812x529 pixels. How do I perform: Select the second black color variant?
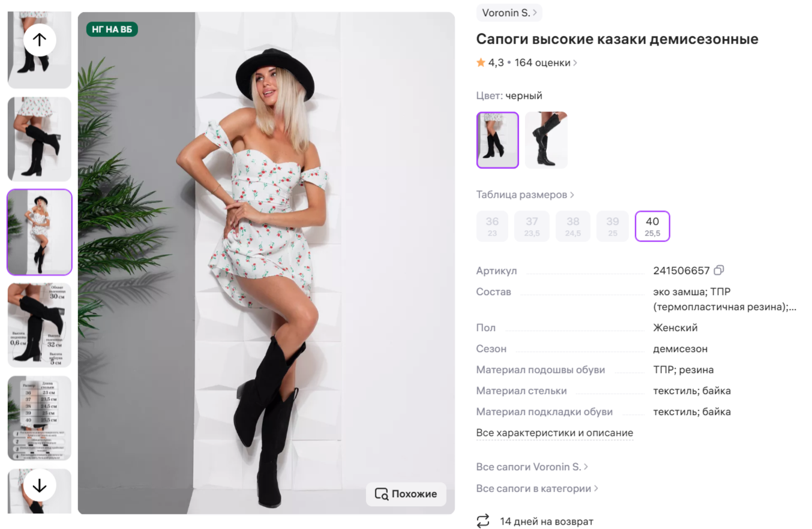click(x=546, y=139)
